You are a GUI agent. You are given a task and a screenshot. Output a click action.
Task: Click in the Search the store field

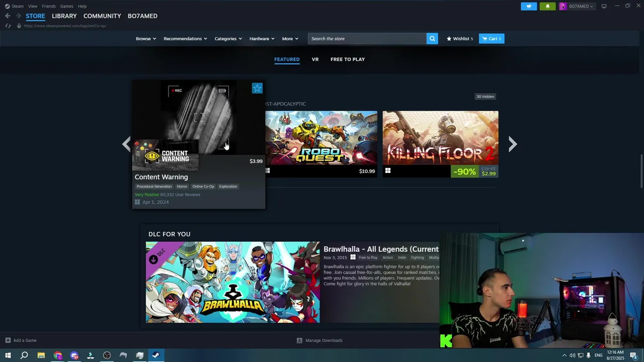[x=367, y=39]
